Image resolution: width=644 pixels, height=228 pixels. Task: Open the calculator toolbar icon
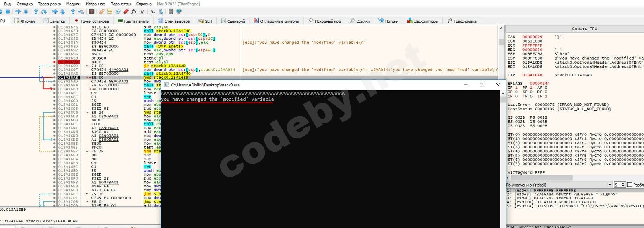(x=171, y=12)
